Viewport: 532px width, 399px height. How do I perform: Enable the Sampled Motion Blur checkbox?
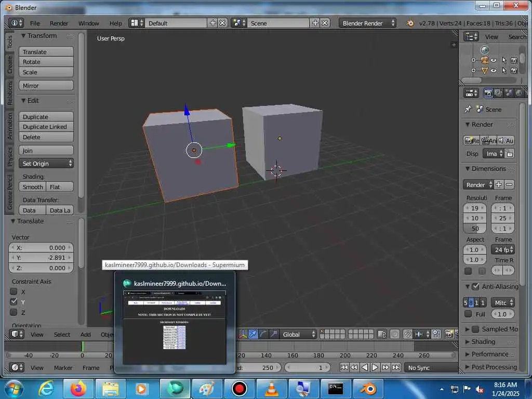point(476,329)
